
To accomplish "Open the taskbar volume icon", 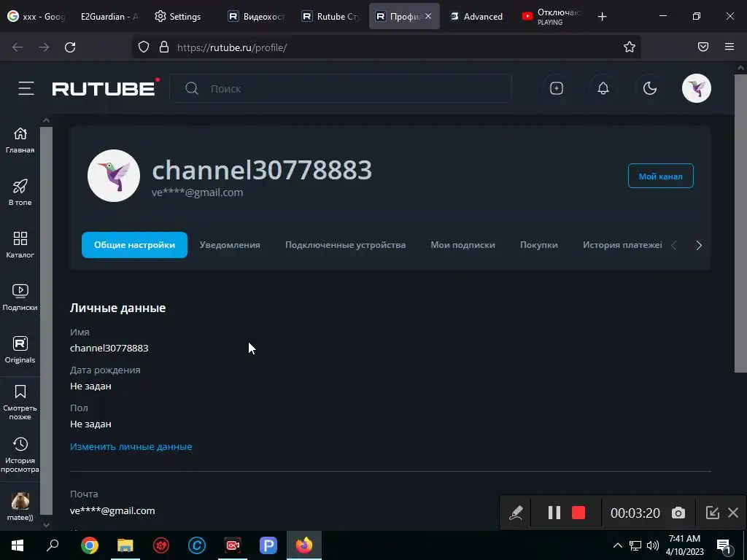I will pos(653,545).
